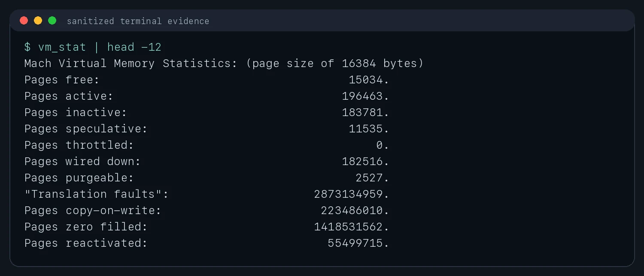Click the throttled value '0.'
Screen dimensions: 644x276
click(383, 145)
